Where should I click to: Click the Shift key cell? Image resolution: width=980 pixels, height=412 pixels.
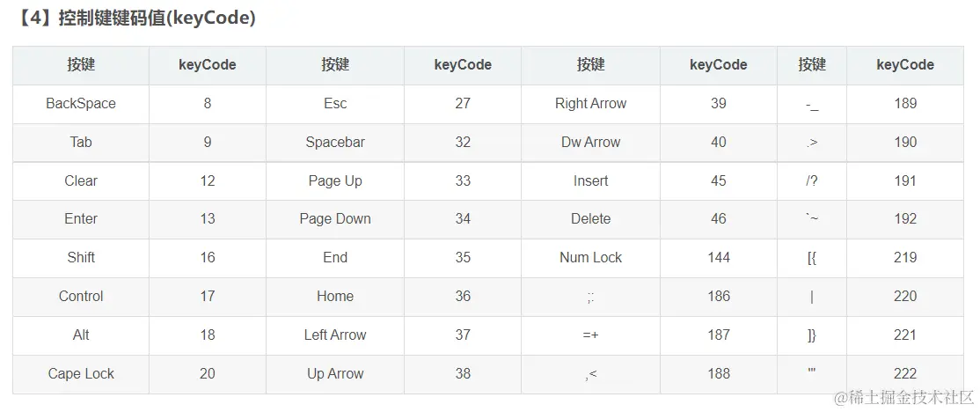[81, 258]
